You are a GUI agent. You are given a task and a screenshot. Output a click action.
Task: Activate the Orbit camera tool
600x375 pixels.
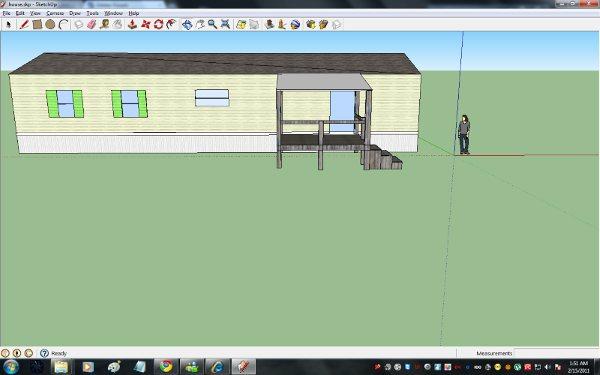[187, 24]
